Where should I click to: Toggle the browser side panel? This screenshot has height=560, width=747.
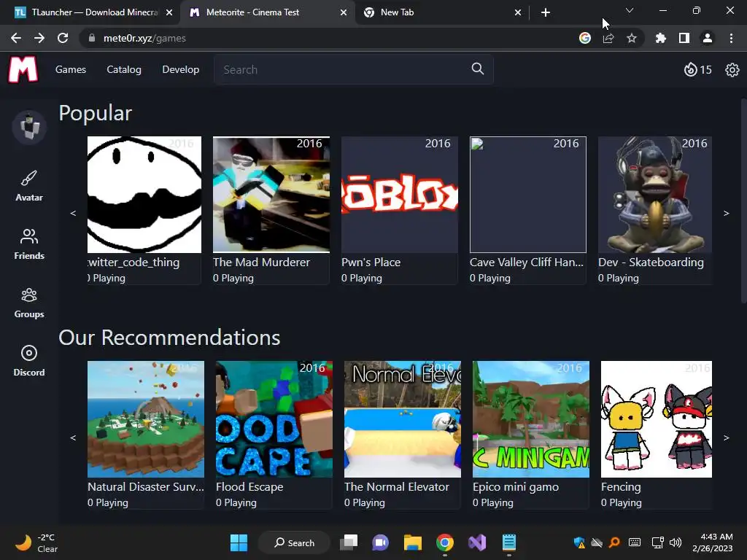[684, 38]
